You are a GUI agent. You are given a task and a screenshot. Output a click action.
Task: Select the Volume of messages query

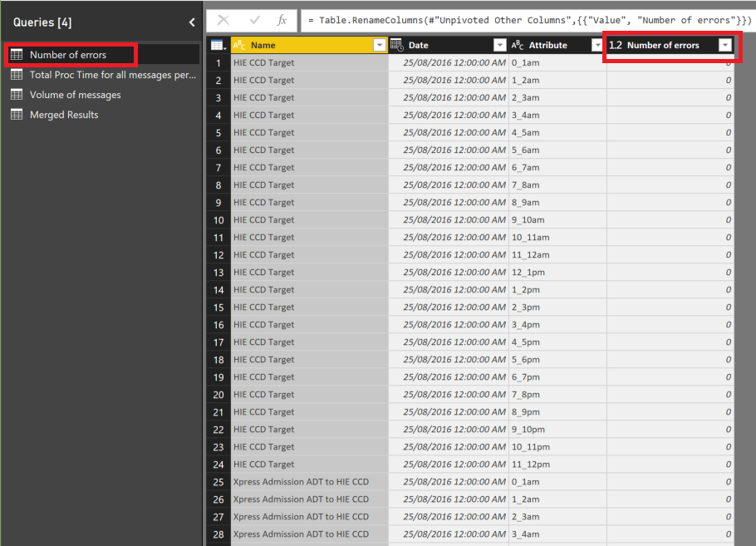click(76, 95)
